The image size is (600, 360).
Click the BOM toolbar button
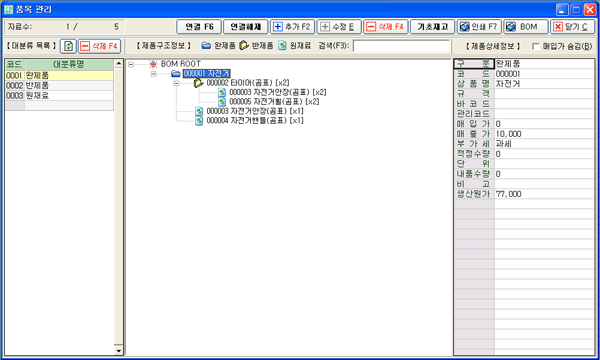[x=526, y=27]
